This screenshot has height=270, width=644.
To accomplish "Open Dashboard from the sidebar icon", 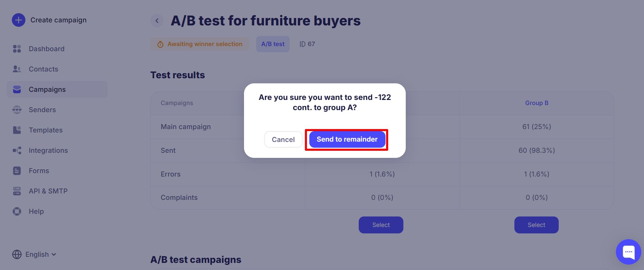I will pyautogui.click(x=17, y=49).
